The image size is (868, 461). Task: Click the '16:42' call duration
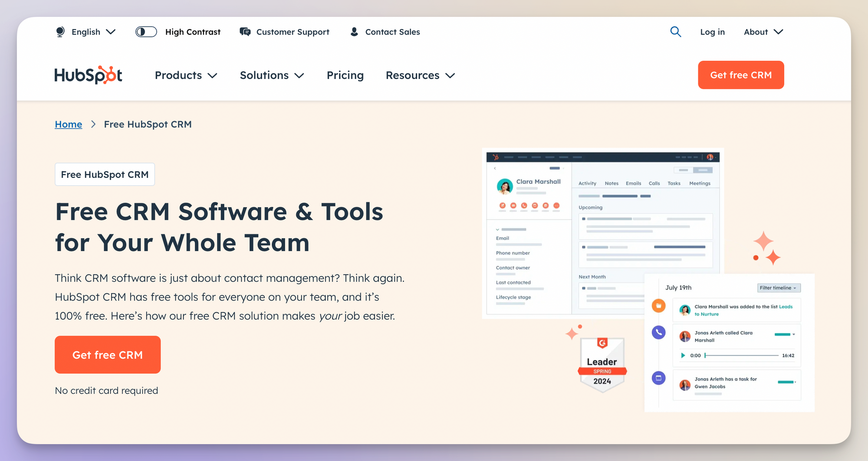[x=788, y=356]
